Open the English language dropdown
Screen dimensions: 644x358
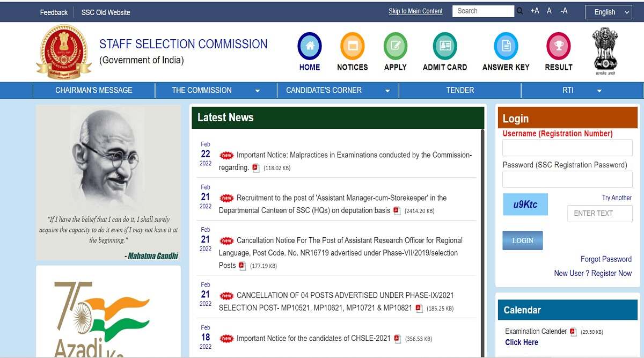pos(609,12)
